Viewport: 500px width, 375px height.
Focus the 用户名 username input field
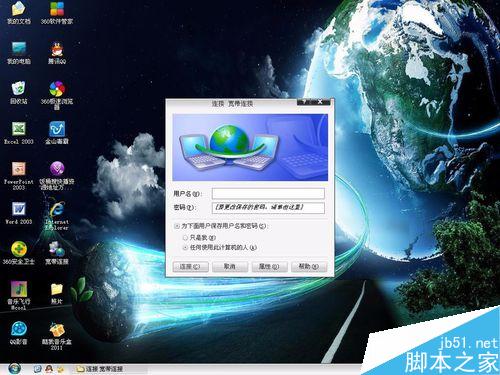click(x=268, y=193)
